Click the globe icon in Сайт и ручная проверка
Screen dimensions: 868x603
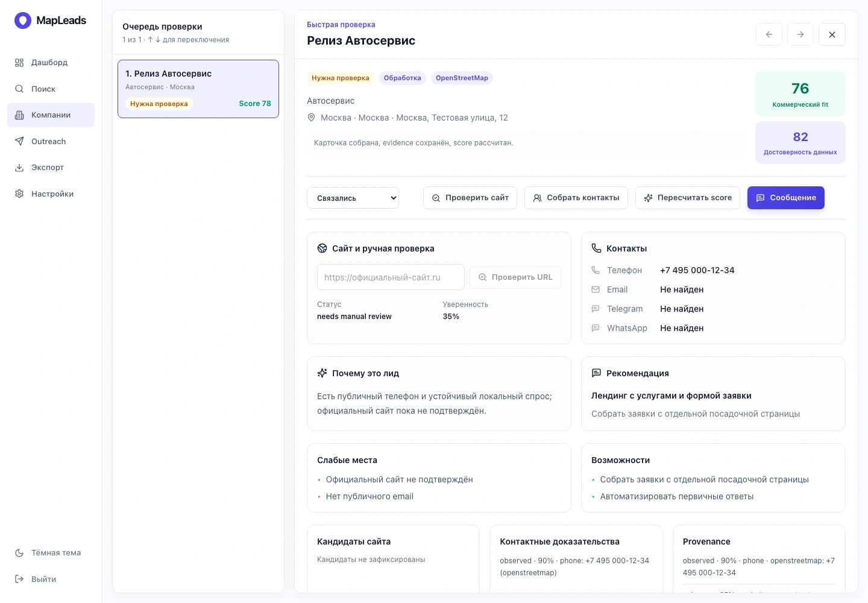click(322, 248)
